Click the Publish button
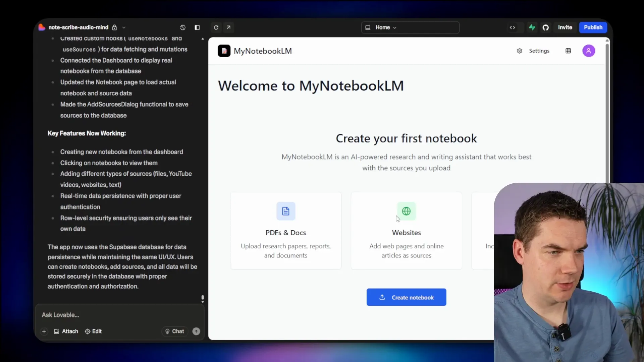 pyautogui.click(x=593, y=27)
